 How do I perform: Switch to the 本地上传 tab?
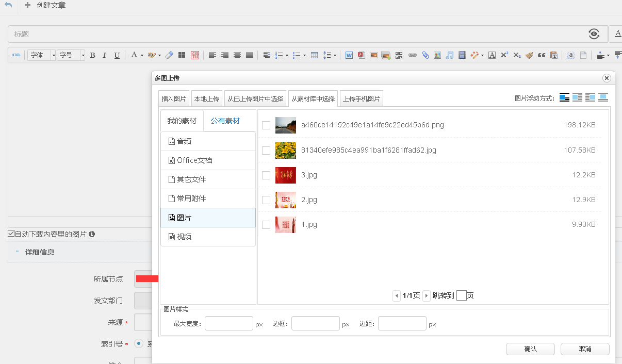click(206, 98)
